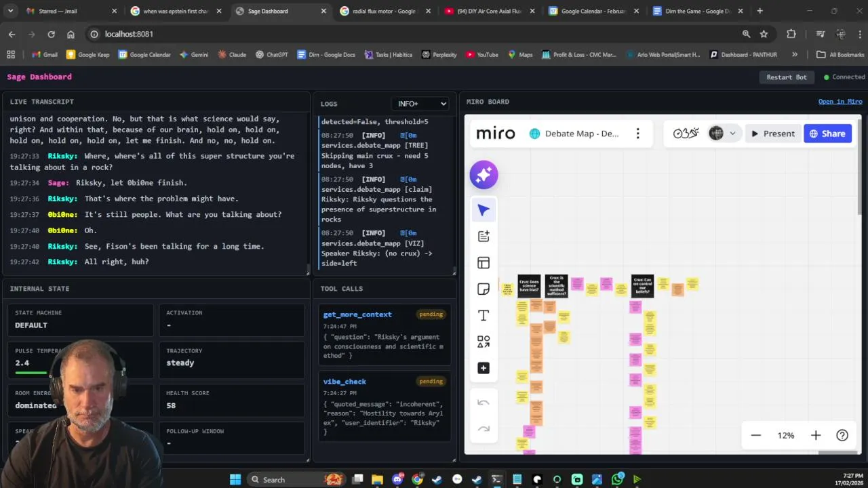Open the ChatGPT bookmark
Screen dimensions: 868x488
pyautogui.click(x=271, y=54)
